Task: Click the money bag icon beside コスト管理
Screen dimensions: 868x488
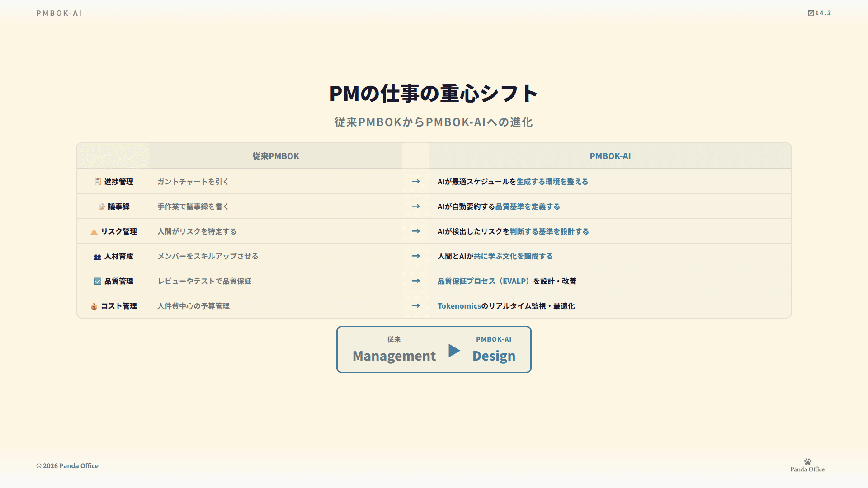Action: click(94, 306)
